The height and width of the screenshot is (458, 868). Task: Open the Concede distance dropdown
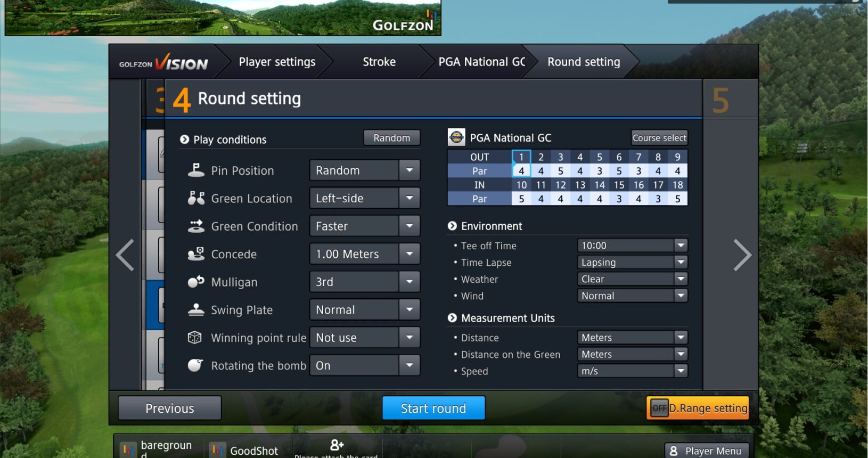point(365,254)
